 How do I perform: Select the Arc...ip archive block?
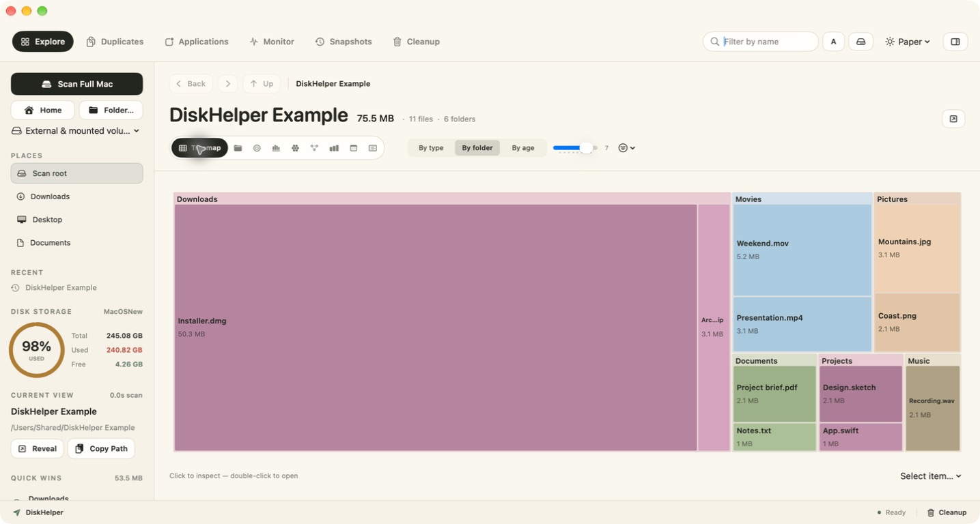coord(714,327)
